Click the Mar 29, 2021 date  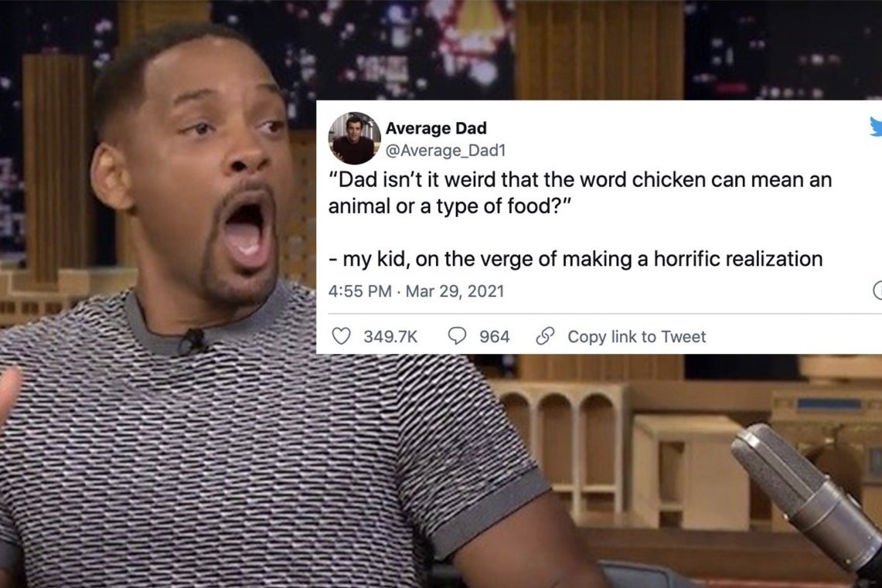coord(455,291)
